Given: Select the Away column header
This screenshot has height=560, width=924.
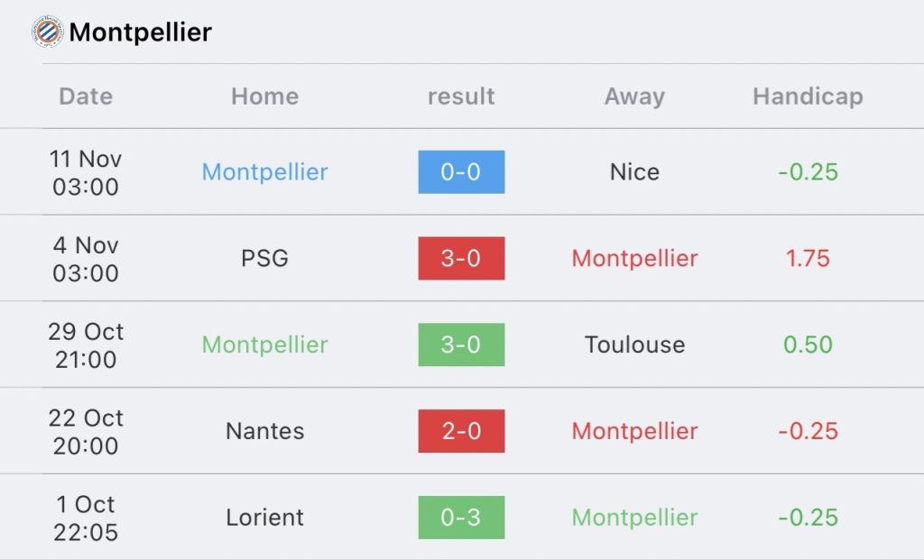Looking at the screenshot, I should 634,96.
